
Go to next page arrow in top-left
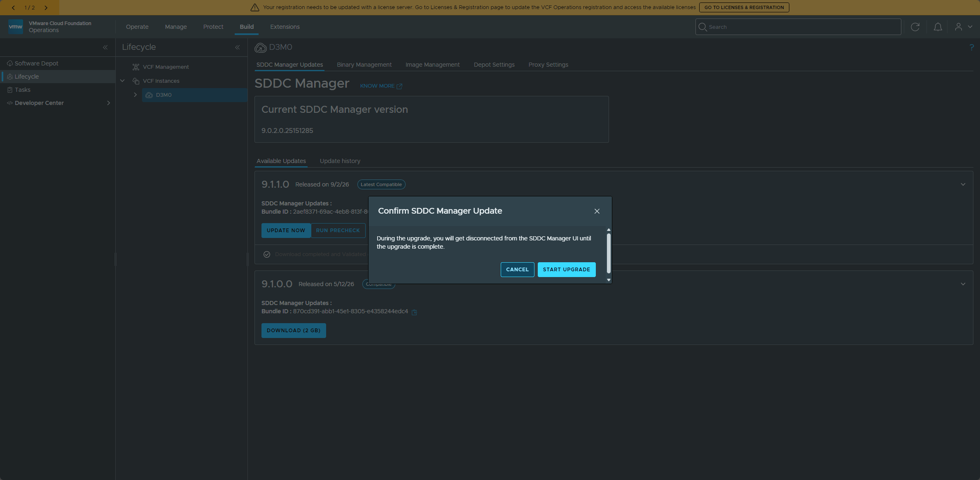[x=46, y=7]
